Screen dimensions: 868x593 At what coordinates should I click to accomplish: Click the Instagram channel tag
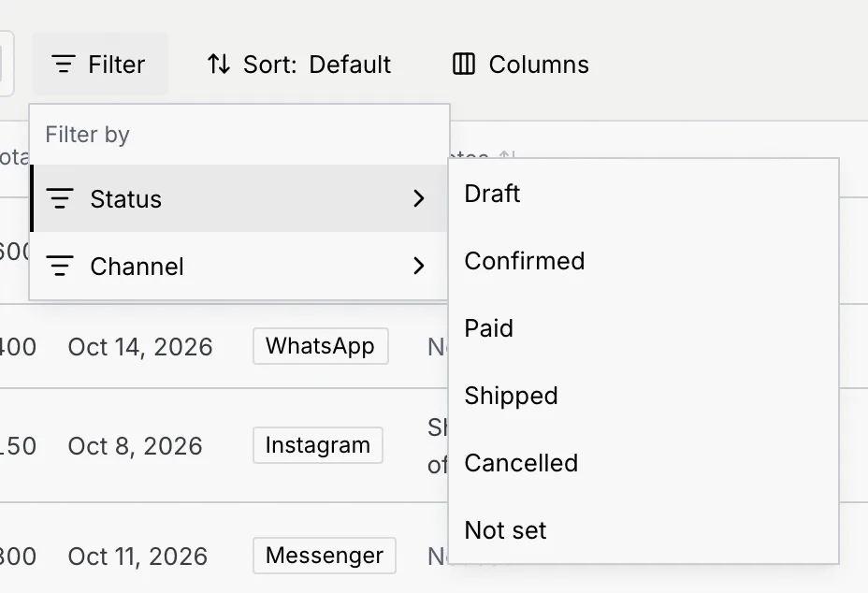point(318,445)
